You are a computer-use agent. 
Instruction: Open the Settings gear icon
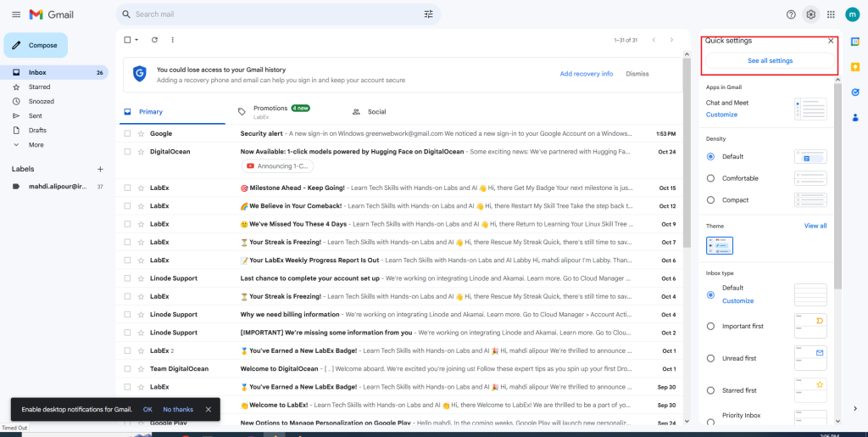[811, 14]
